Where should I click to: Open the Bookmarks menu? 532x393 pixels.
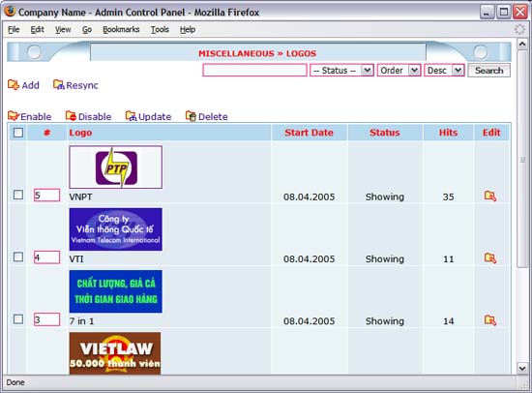[121, 30]
